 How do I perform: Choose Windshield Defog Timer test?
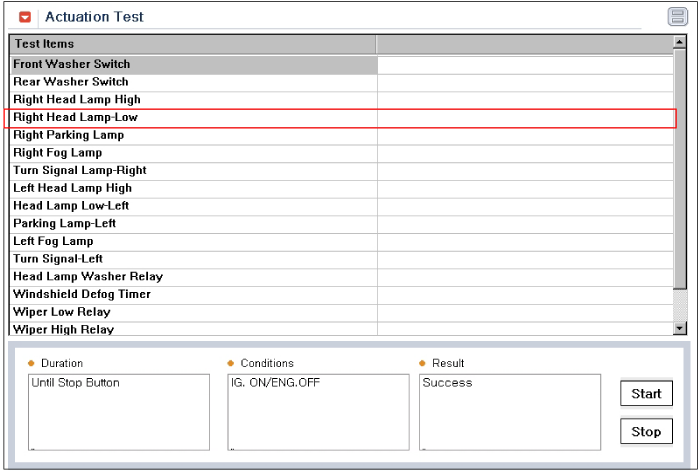pos(342,295)
